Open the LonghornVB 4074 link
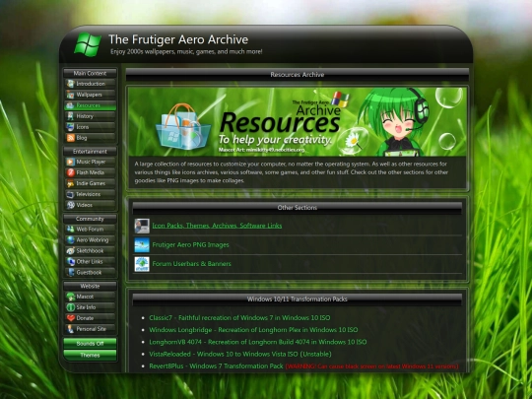The image size is (532, 399). pyautogui.click(x=258, y=342)
